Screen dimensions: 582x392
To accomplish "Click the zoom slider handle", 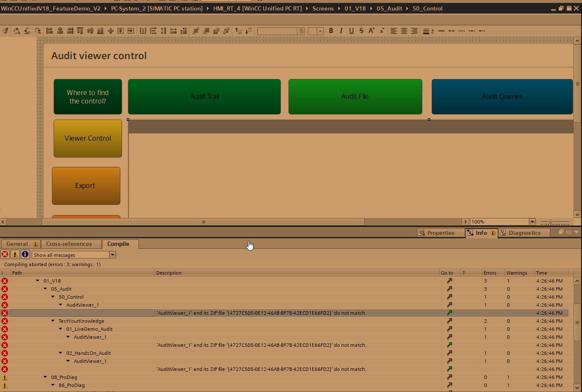I will [550, 222].
